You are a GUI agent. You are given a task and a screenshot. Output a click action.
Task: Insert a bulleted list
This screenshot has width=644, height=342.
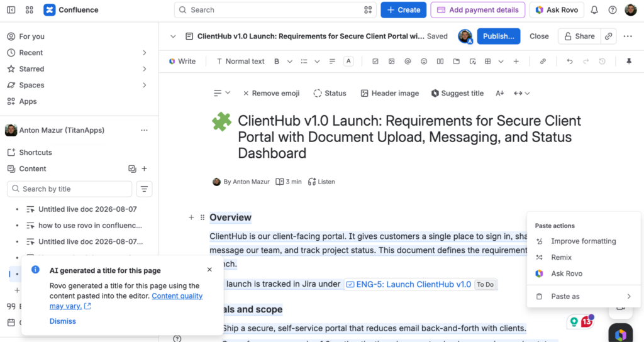coord(304,61)
